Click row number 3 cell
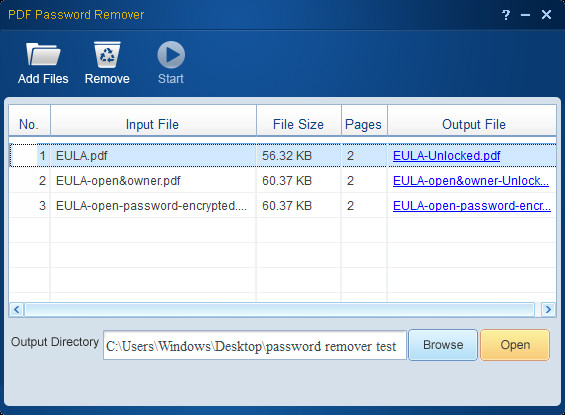This screenshot has height=415, width=565. 30,206
